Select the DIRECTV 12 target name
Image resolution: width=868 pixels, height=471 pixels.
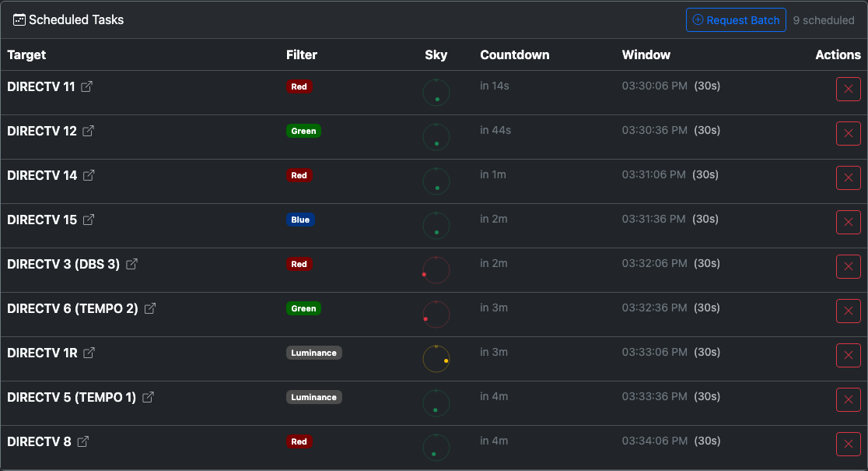coord(42,131)
